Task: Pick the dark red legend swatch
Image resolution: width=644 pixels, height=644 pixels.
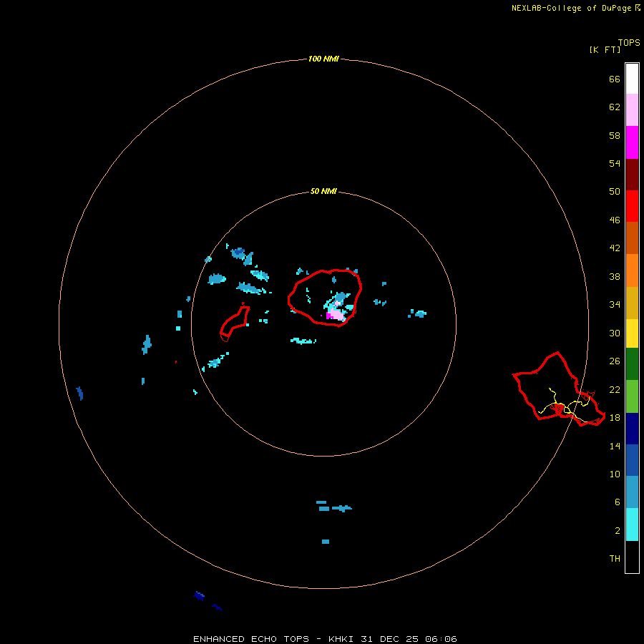Action: click(632, 175)
